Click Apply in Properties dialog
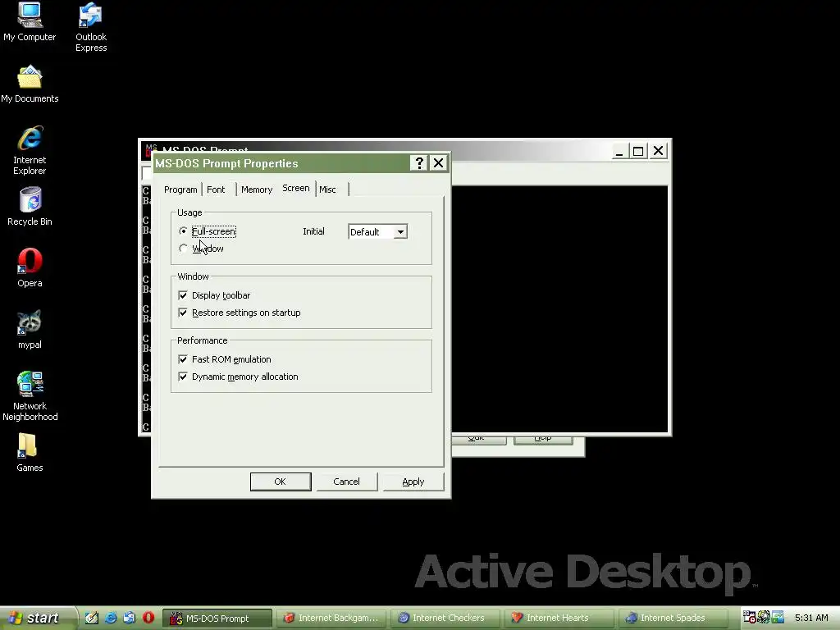The height and width of the screenshot is (630, 840). 413,482
